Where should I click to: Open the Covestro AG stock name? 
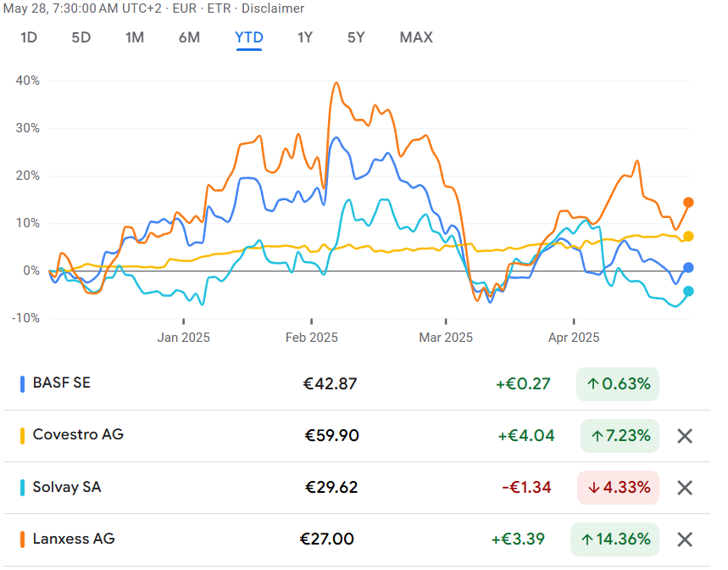coord(78,434)
